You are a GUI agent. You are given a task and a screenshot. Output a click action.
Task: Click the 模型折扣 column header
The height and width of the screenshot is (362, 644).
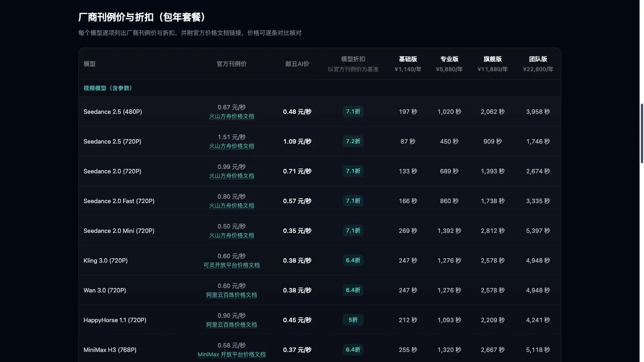[x=353, y=64]
